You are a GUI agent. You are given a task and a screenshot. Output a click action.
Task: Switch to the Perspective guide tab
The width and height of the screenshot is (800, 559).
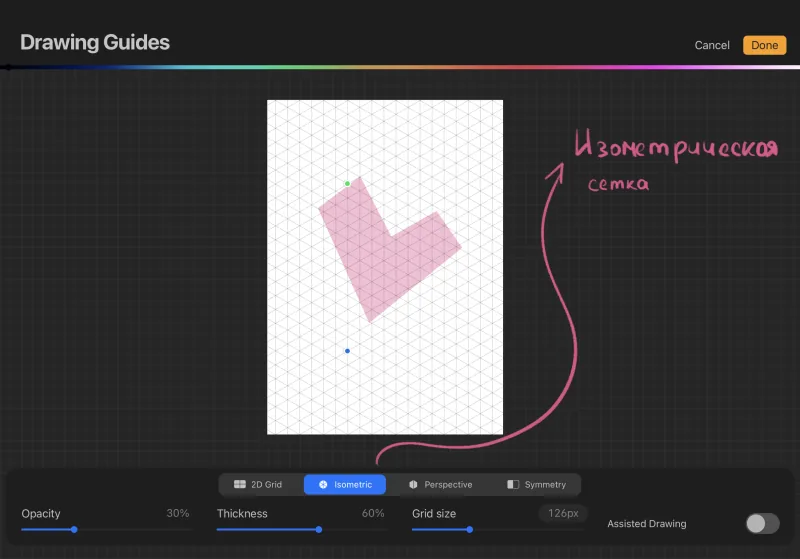[x=441, y=485]
